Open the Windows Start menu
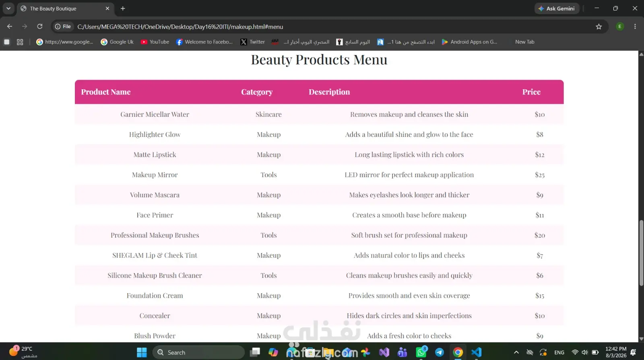This screenshot has width=644, height=360. coord(142,352)
